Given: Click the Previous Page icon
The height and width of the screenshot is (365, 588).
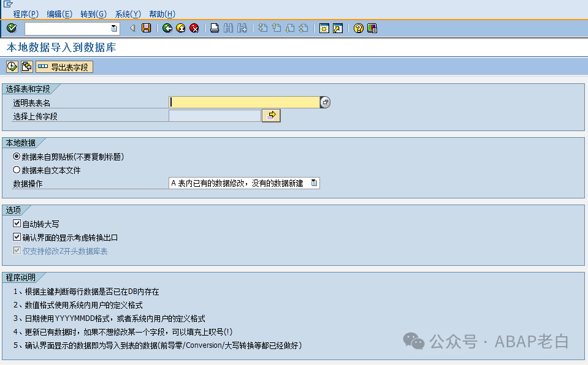Looking at the screenshot, I should point(277,28).
